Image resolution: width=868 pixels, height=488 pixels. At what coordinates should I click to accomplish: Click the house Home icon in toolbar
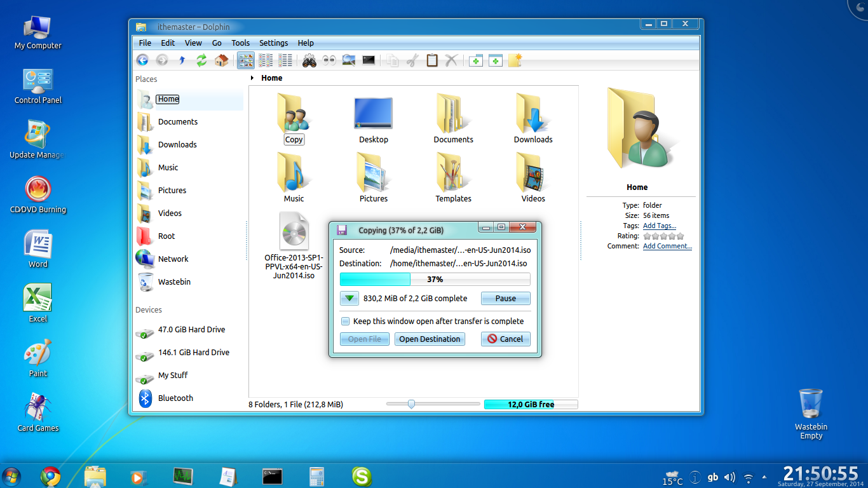tap(221, 60)
